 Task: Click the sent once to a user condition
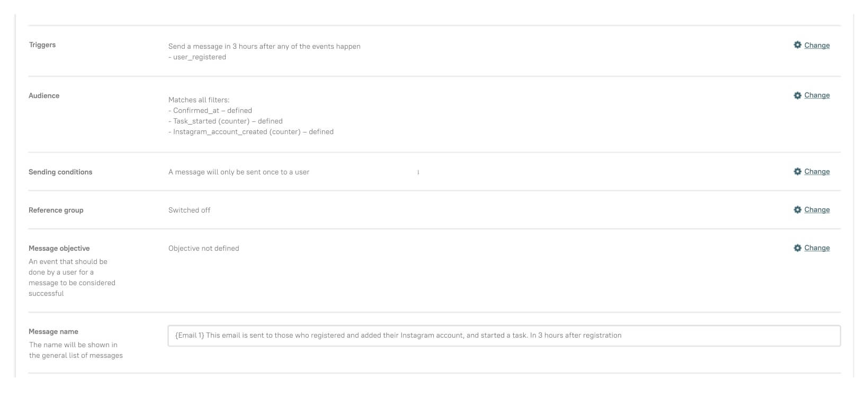239,172
